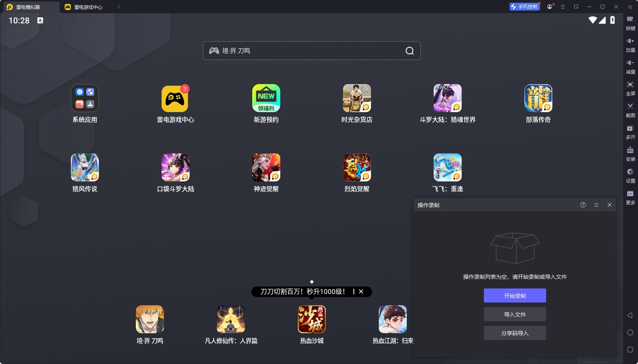Screen dimensions: 638x364
Task: Collapse the right sidebar with double-arrow icon
Action: click(x=630, y=7)
